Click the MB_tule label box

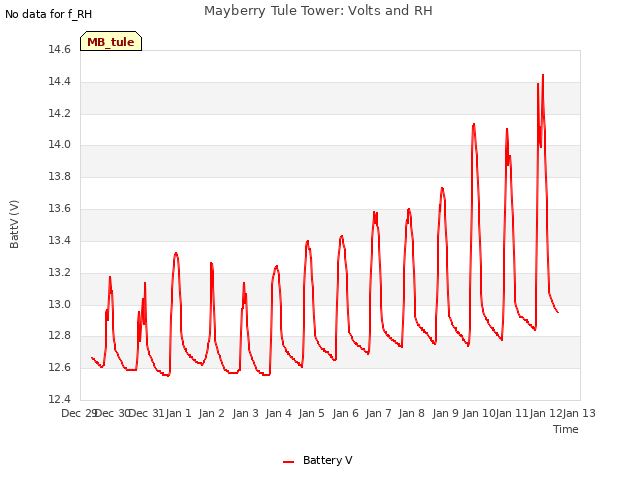pos(111,41)
